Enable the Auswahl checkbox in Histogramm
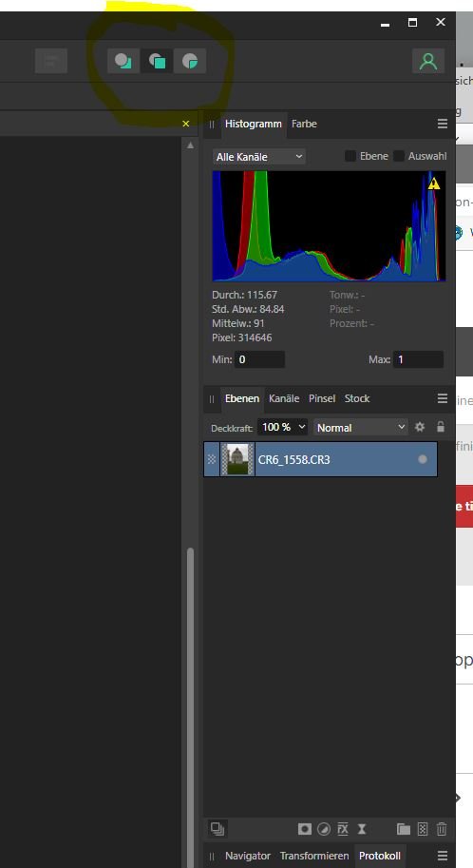Viewport: 473px width, 868px height. [399, 156]
